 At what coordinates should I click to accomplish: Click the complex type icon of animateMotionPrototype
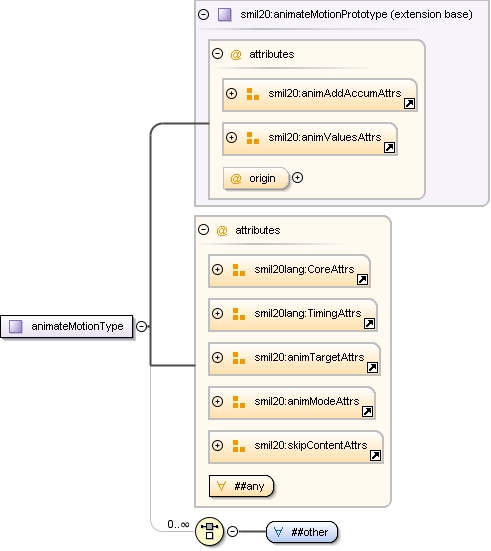click(x=225, y=15)
